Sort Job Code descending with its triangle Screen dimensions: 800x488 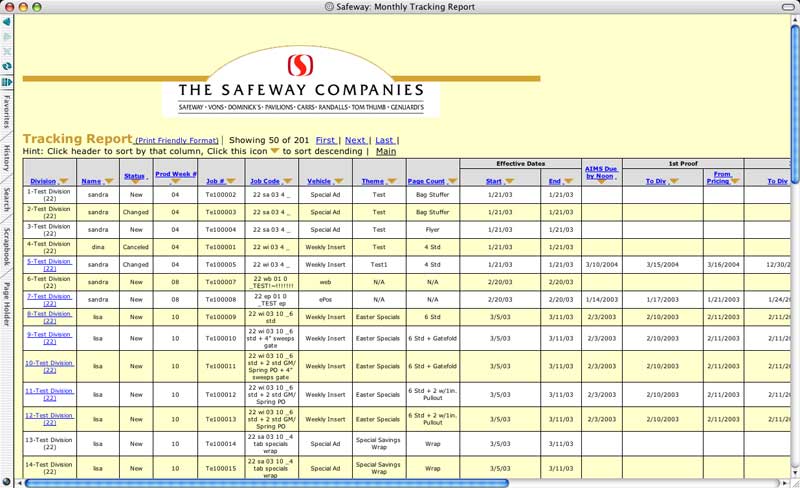(288, 181)
